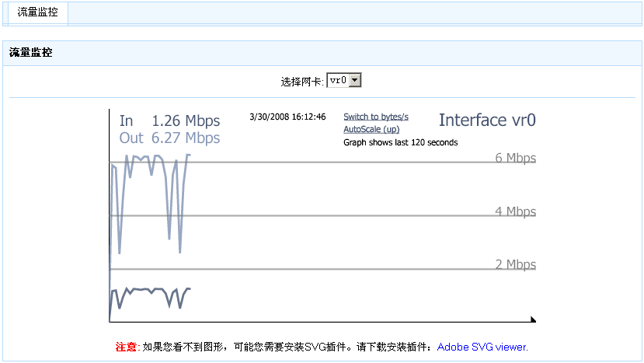Click the dropdown arrow beside vr0
The image size is (644, 363).
tap(355, 80)
